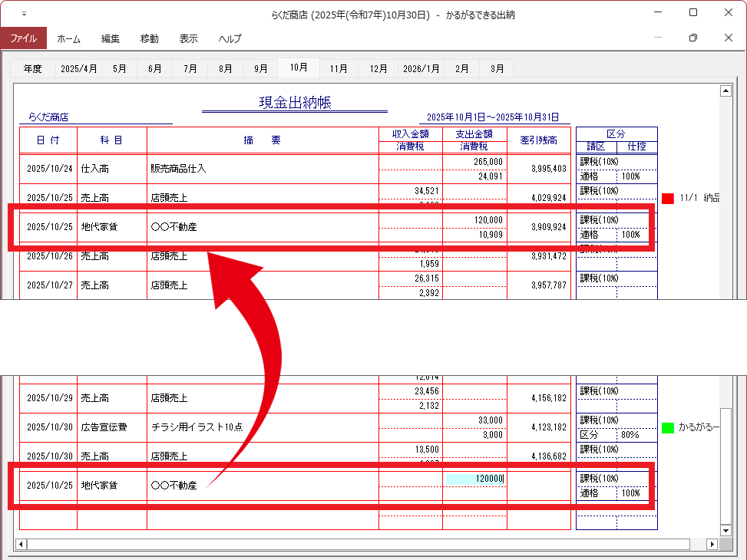Click the inner document restore window icon
Screen dimensions: 747x560
tap(692, 38)
